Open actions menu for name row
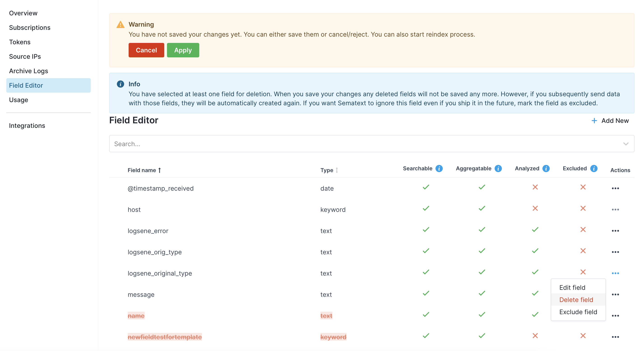 tap(615, 316)
